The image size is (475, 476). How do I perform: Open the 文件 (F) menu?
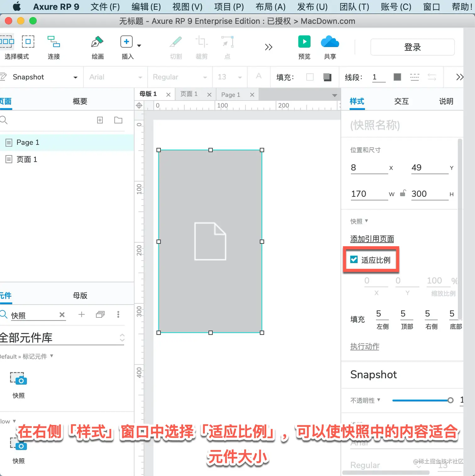point(105,7)
